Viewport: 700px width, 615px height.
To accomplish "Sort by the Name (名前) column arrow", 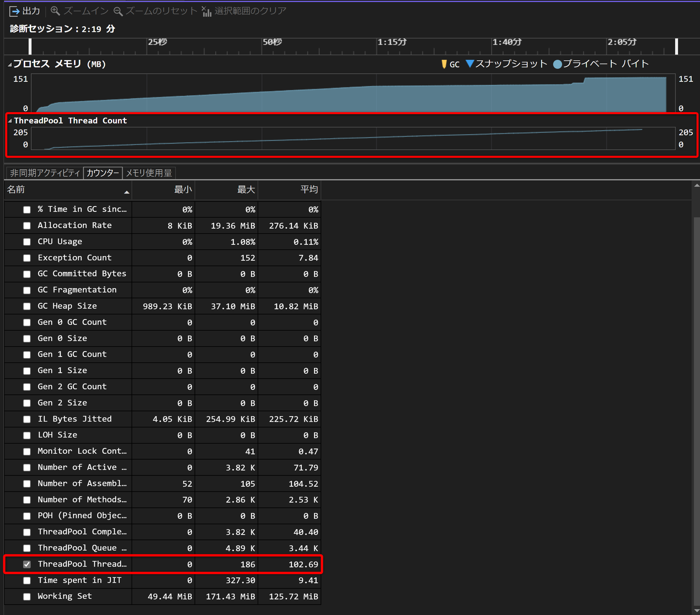I will tap(126, 192).
